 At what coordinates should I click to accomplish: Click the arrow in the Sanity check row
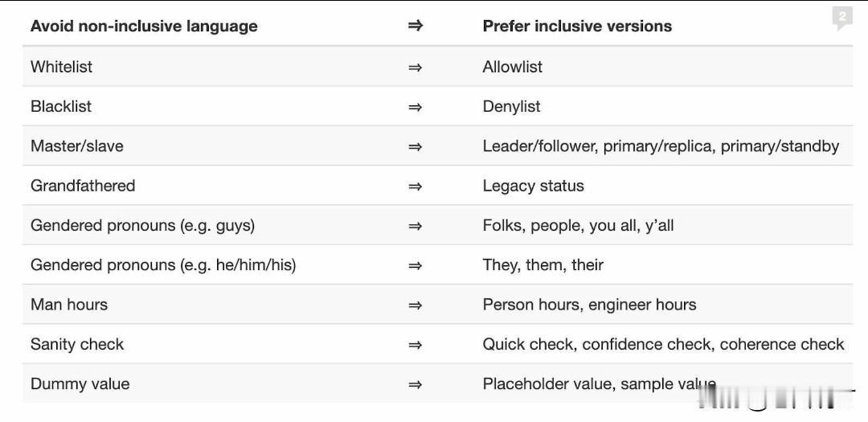coord(415,345)
